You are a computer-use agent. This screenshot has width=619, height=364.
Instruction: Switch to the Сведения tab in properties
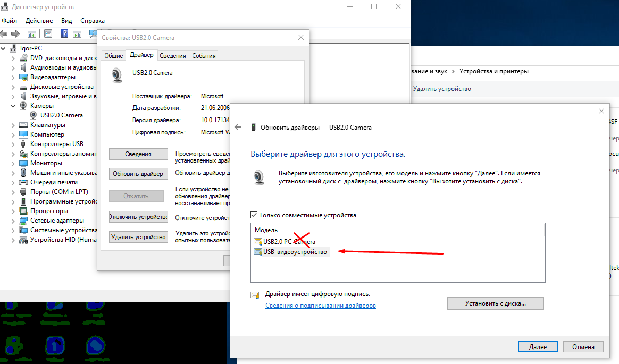click(172, 56)
